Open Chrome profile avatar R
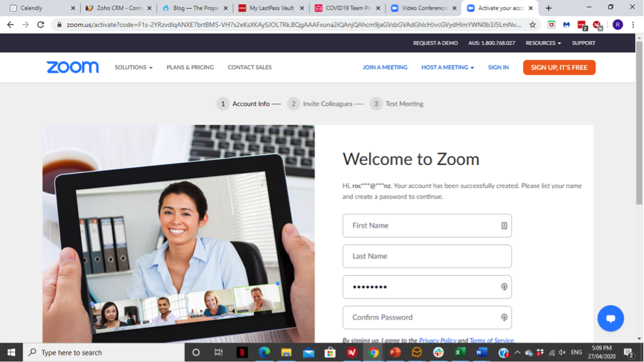 coord(617,25)
